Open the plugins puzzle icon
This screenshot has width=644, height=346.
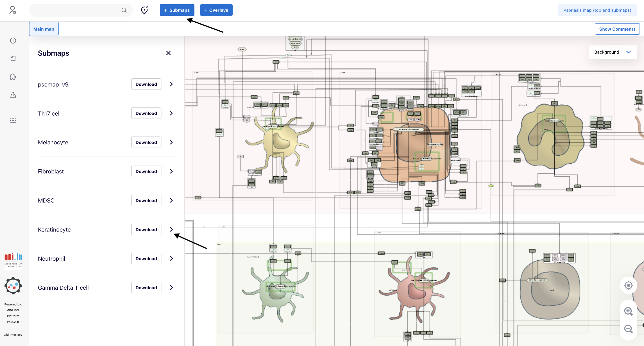pyautogui.click(x=13, y=77)
